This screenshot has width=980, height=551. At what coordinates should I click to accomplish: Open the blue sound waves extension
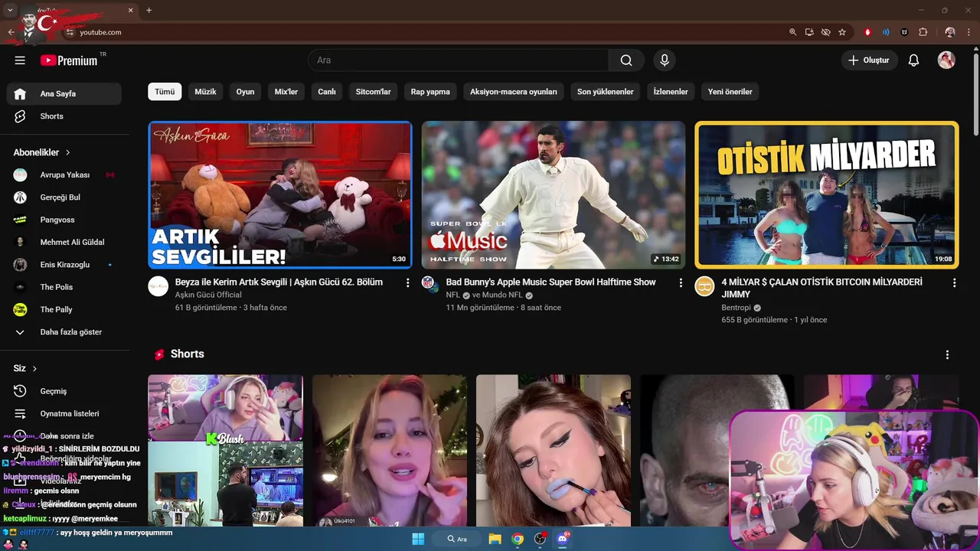(886, 32)
